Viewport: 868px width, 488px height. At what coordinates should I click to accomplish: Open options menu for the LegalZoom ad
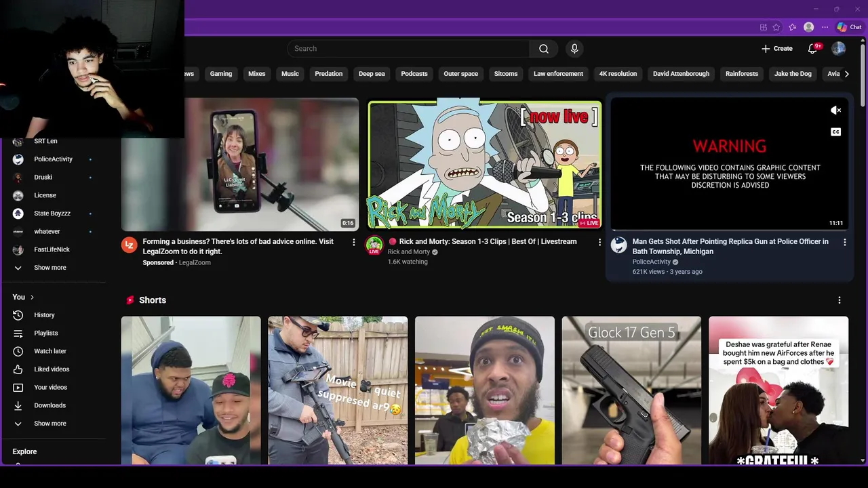coord(353,242)
